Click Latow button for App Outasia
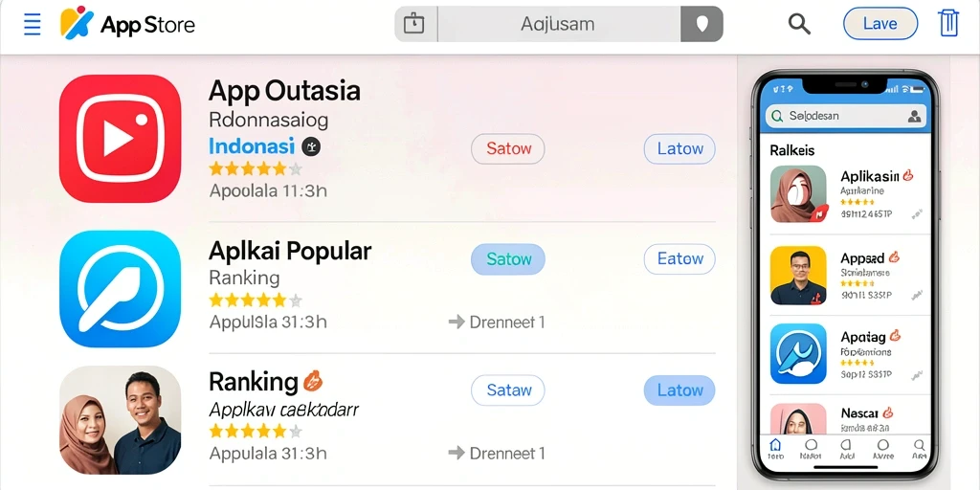 point(679,148)
